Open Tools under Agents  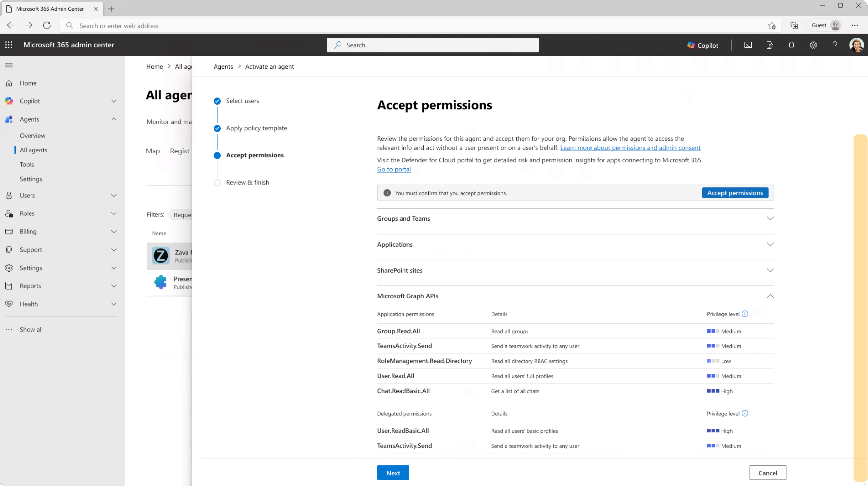coord(27,164)
